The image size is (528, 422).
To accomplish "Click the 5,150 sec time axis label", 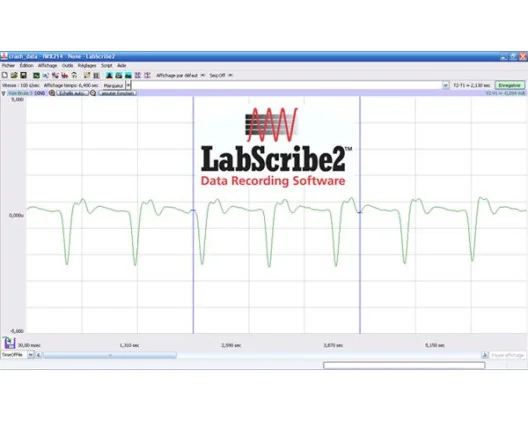I will coord(435,345).
